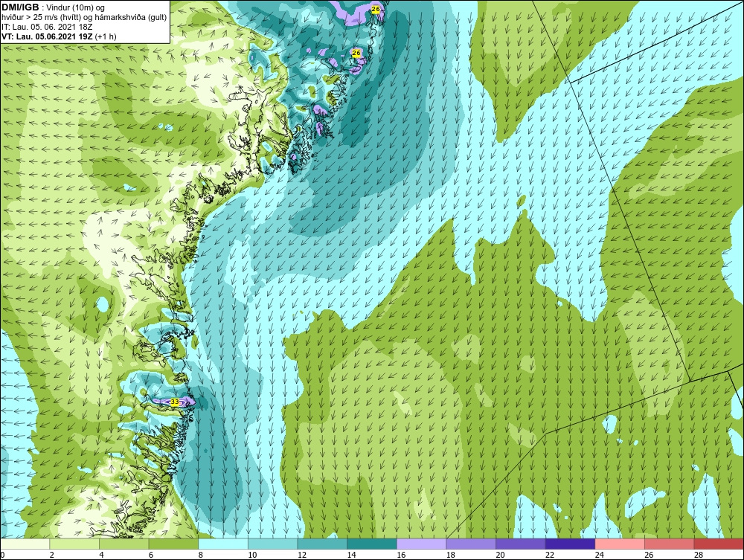Image resolution: width=744 pixels, height=560 pixels.
Task: Click the topmost yellow 26 gust label
Action: tap(376, 9)
